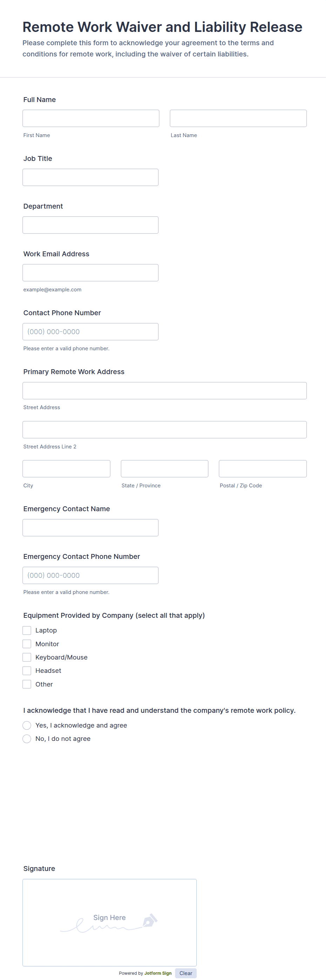This screenshot has height=980, width=326.
Task: Choose 'No, I do not agree'
Action: coord(27,738)
